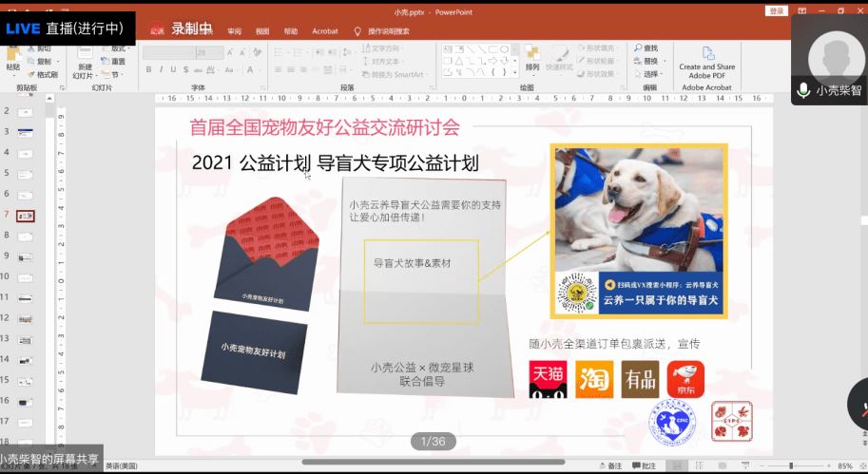Click the Notes (备注) button in the status bar
This screenshot has width=868, height=474.
tap(610, 465)
